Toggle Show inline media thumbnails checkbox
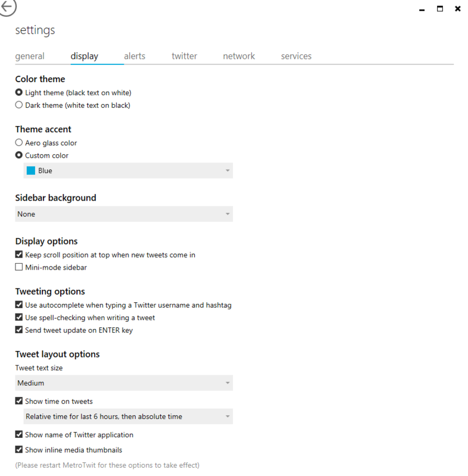468x476 pixels. 19,450
